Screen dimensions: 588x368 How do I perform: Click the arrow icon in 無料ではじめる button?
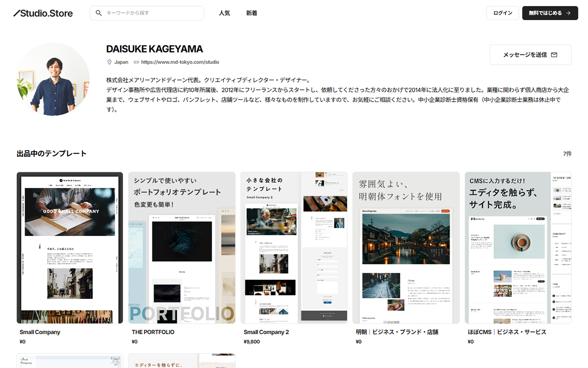click(568, 13)
